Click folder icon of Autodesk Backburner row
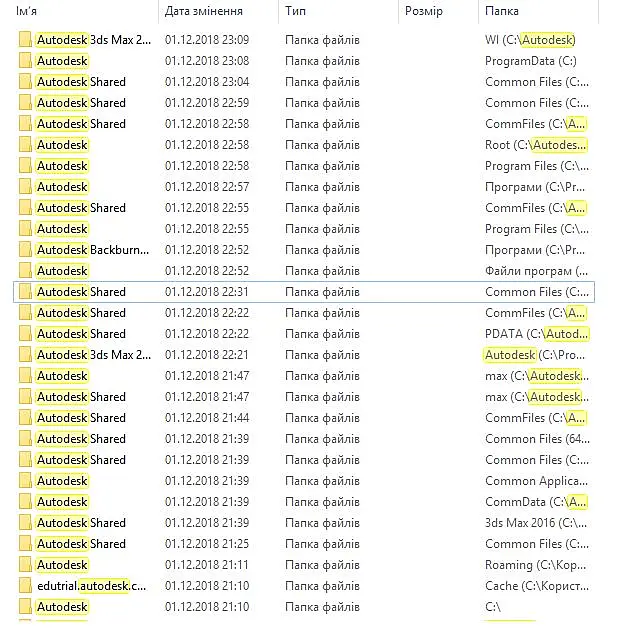 tap(25, 250)
